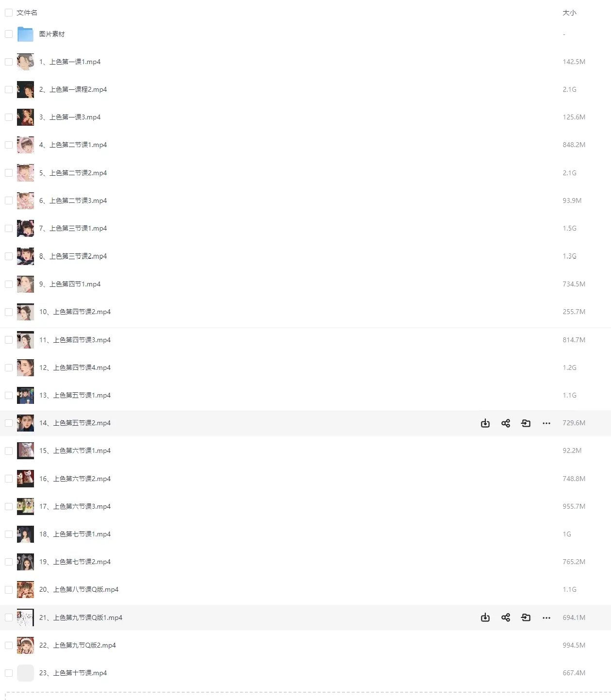The height and width of the screenshot is (700, 611).
Task: Sort list by 文件名 column header
Action: point(27,13)
